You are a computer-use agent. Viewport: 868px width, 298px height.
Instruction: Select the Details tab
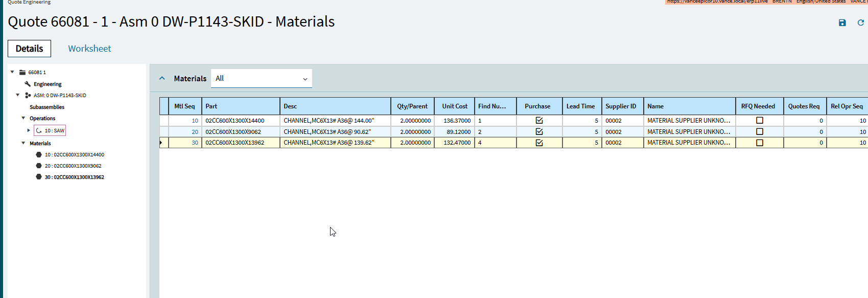pos(29,49)
